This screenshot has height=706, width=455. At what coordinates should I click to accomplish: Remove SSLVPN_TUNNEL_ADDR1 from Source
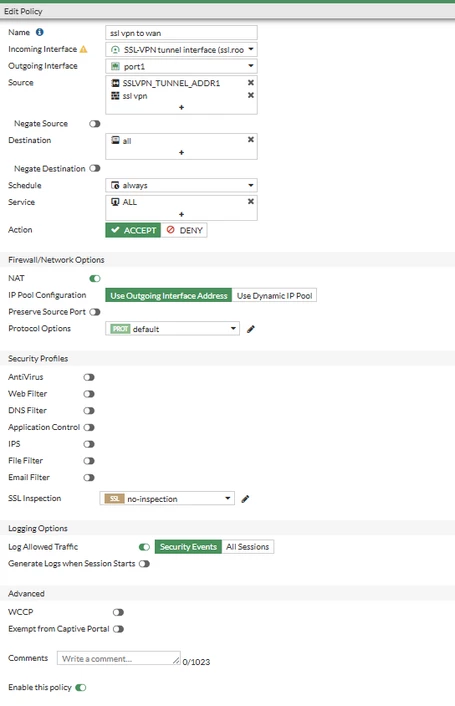click(x=251, y=82)
